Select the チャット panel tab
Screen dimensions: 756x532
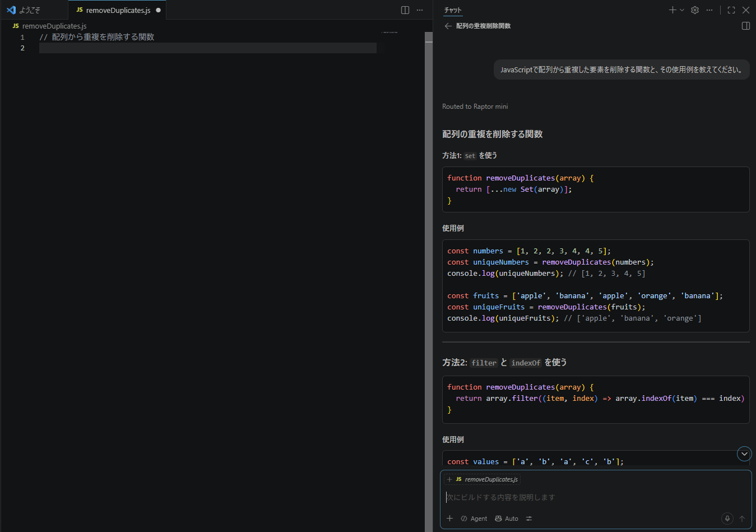coord(453,10)
